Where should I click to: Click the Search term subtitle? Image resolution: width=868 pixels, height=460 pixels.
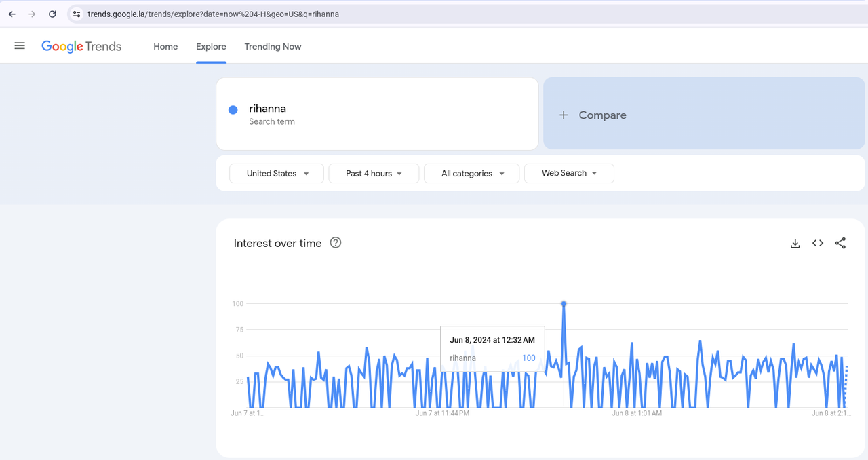click(x=272, y=122)
